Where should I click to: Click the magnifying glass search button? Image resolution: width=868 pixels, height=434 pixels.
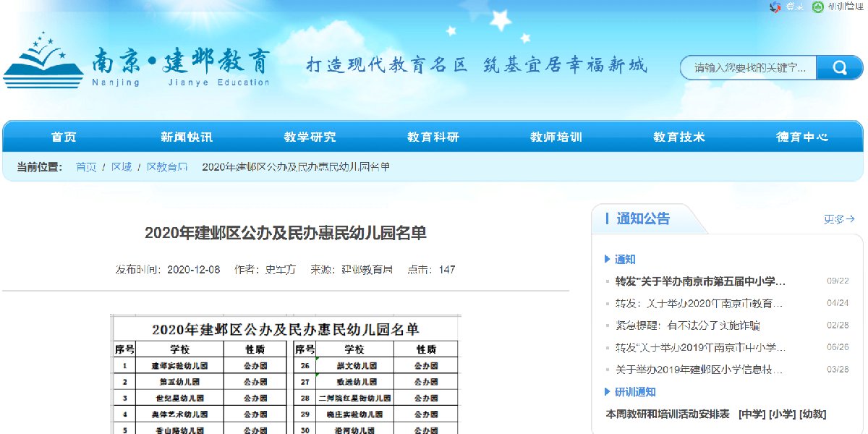click(x=839, y=68)
